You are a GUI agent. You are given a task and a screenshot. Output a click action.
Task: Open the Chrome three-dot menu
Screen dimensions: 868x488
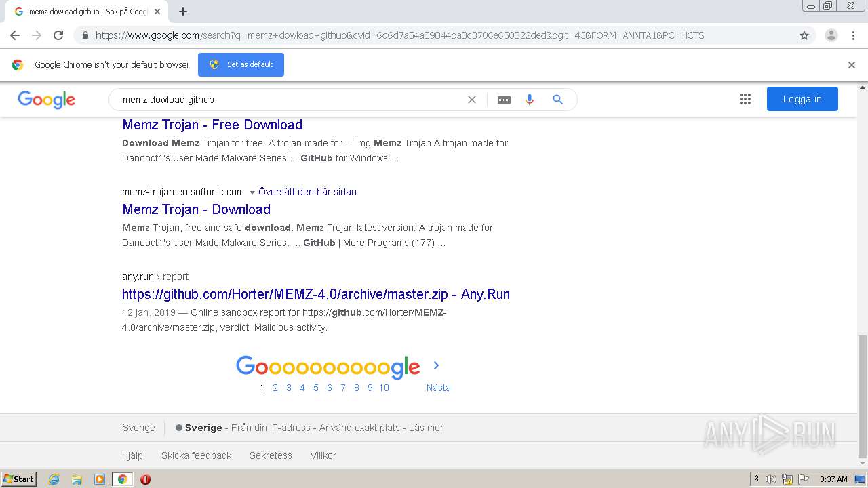pyautogui.click(x=853, y=35)
